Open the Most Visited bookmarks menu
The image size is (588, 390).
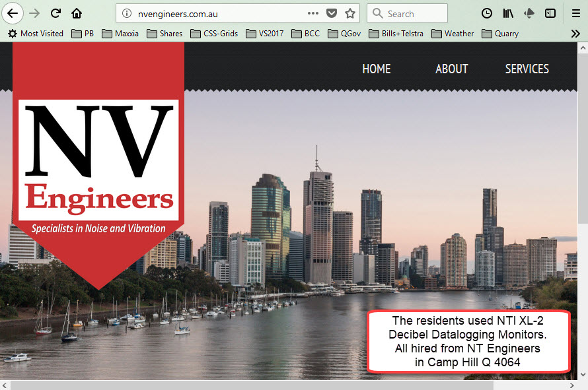[36, 34]
